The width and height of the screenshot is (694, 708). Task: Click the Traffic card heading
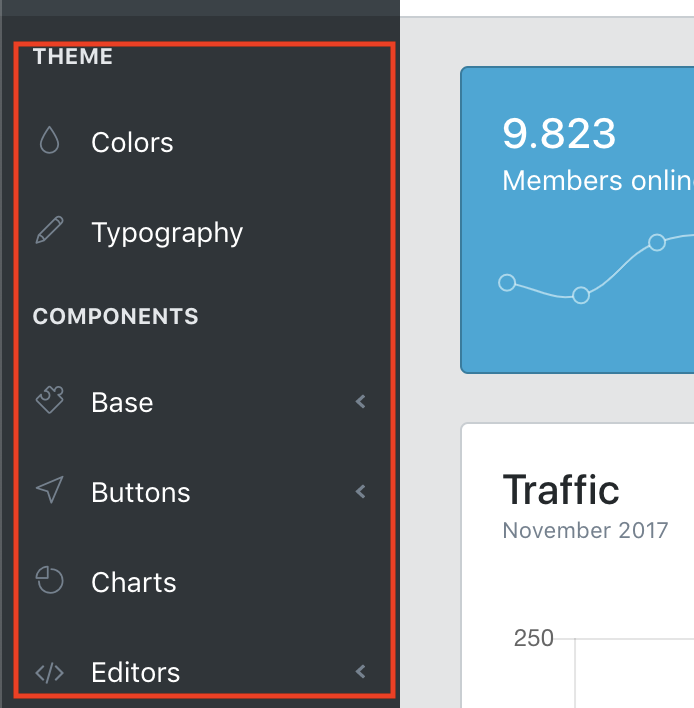click(560, 490)
